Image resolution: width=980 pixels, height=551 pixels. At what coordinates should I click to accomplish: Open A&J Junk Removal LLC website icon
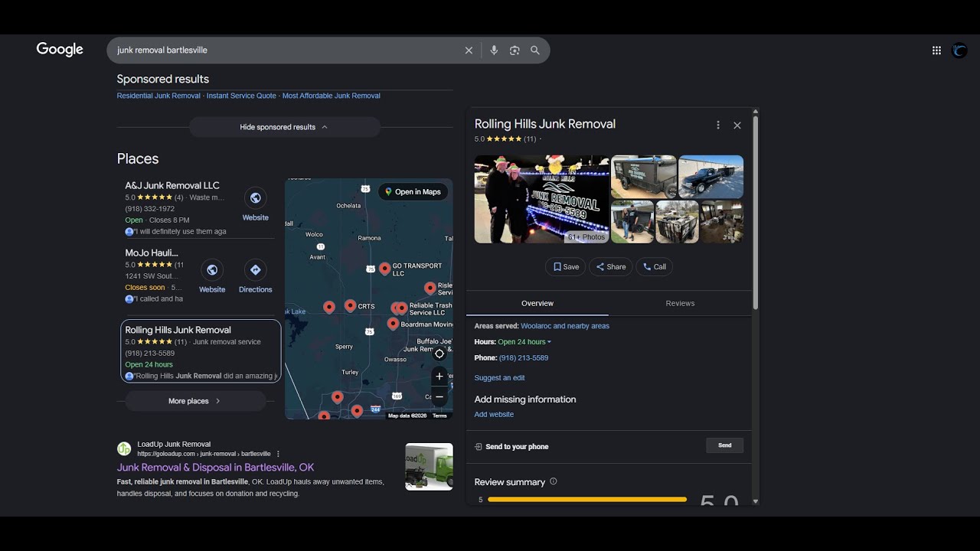click(x=256, y=198)
